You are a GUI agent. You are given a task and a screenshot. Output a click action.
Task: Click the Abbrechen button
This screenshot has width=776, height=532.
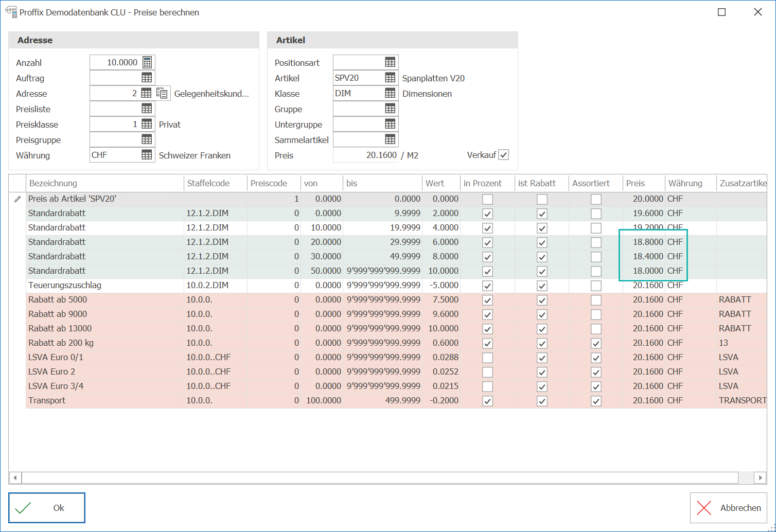pyautogui.click(x=728, y=508)
